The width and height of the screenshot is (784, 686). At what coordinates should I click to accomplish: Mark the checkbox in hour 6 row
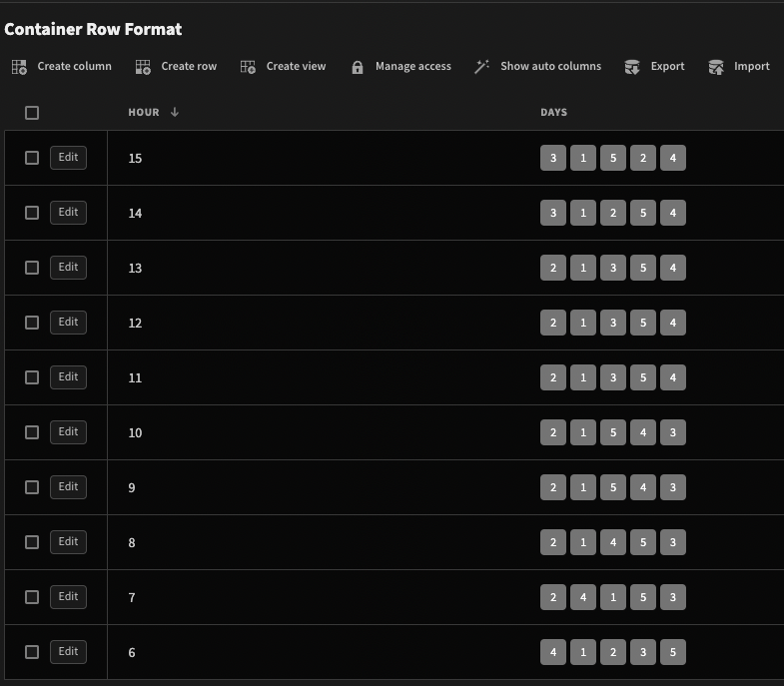(x=32, y=652)
